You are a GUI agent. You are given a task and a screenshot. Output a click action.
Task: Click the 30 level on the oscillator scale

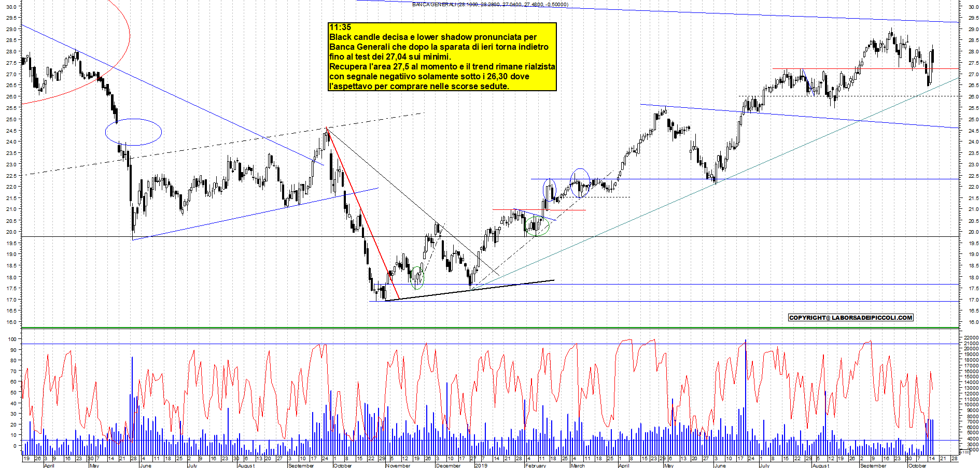click(13, 414)
